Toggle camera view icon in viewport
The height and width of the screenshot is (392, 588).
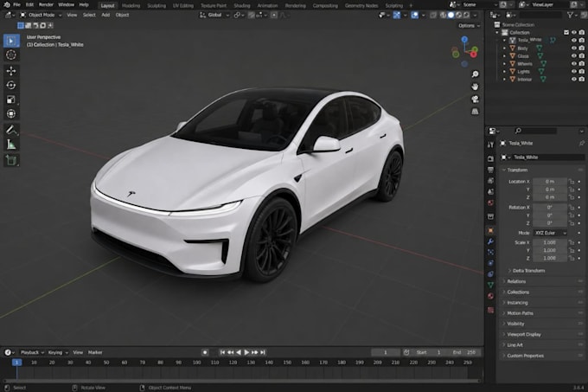[x=475, y=99]
